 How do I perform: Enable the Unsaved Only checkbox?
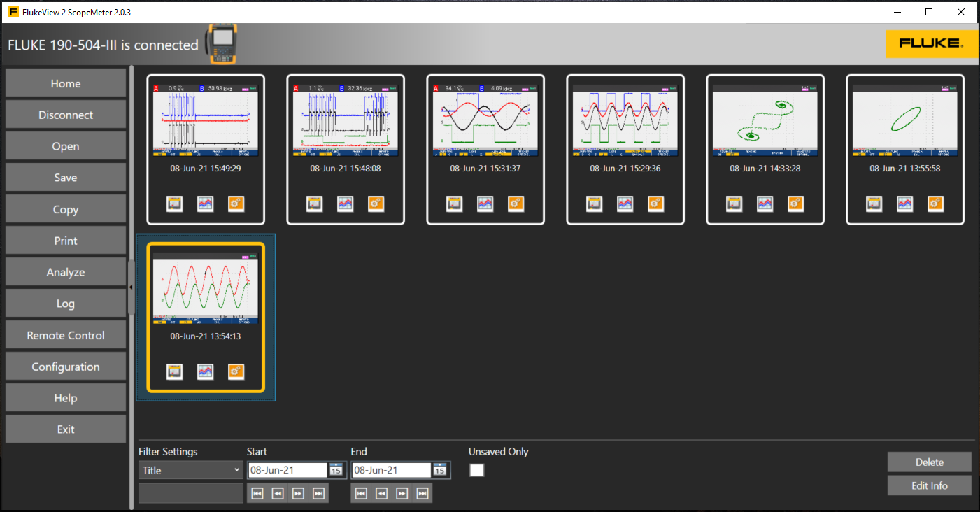476,470
